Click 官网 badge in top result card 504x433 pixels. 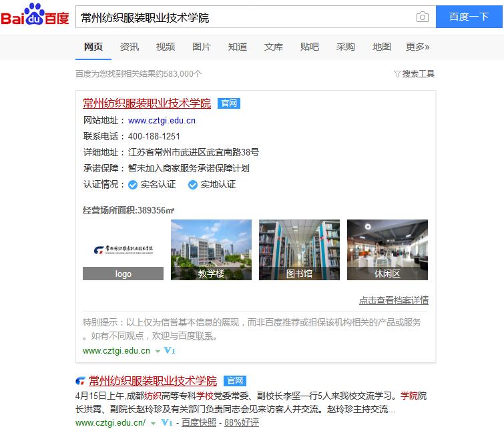229,103
